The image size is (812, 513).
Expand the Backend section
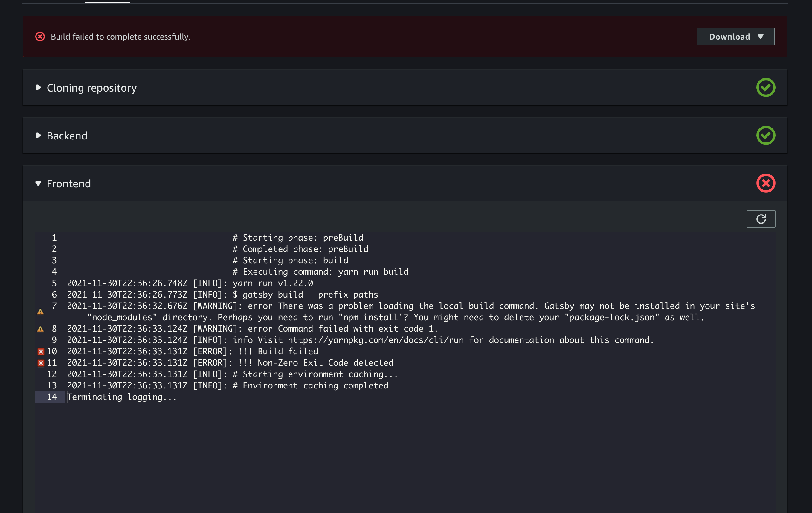point(39,136)
